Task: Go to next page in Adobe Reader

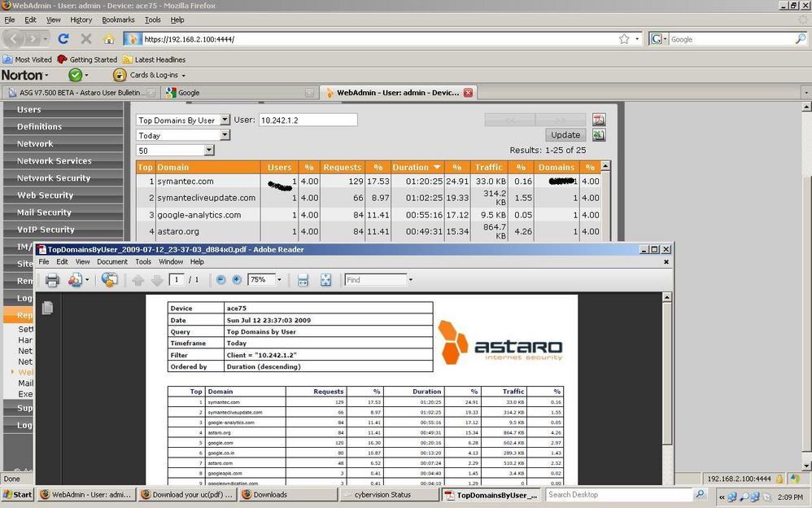Action: click(x=157, y=280)
